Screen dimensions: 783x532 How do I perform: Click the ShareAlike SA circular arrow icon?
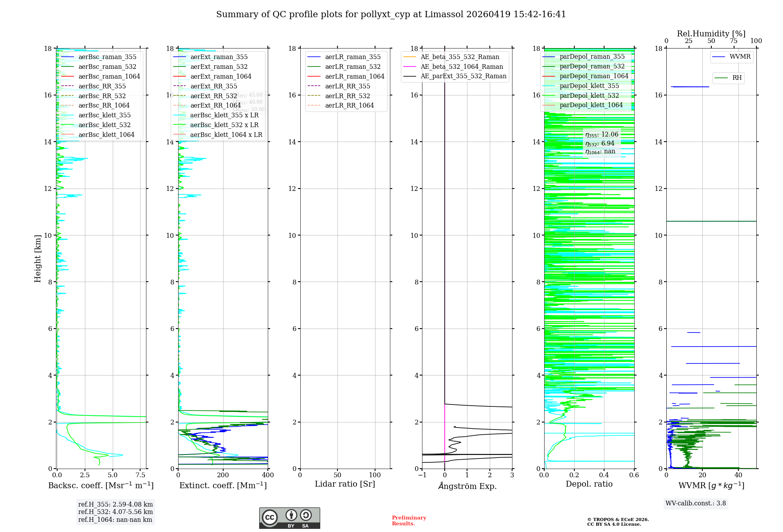306,515
